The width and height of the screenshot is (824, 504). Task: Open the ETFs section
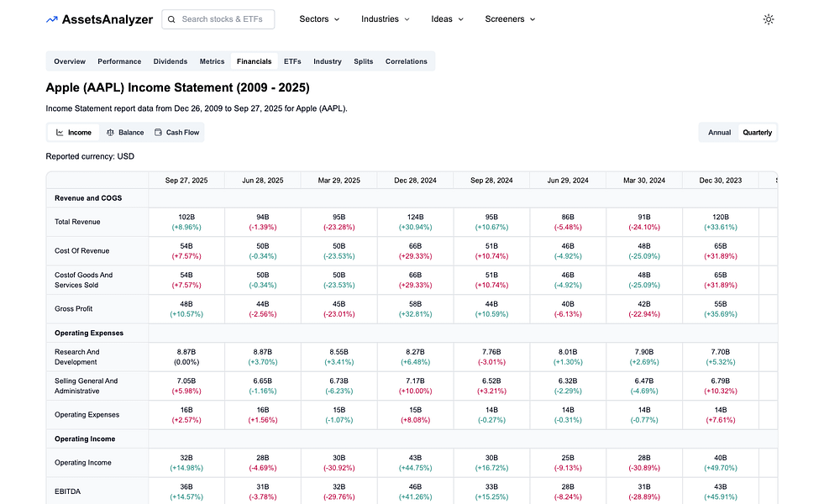292,60
